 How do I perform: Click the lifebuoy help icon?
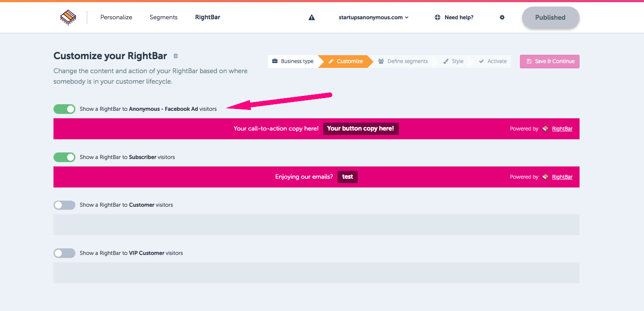point(437,18)
